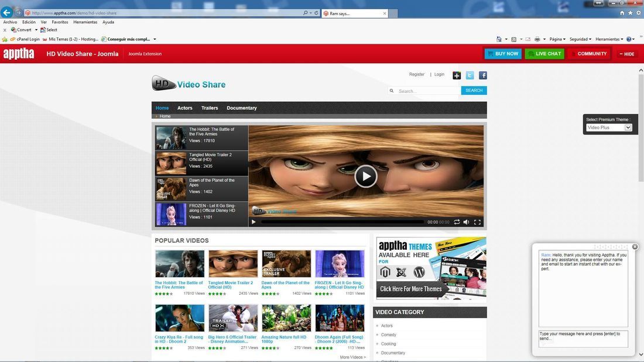This screenshot has height=362, width=644.
Task: Expand the Favorites bar overflow arrow
Action: coord(155,39)
